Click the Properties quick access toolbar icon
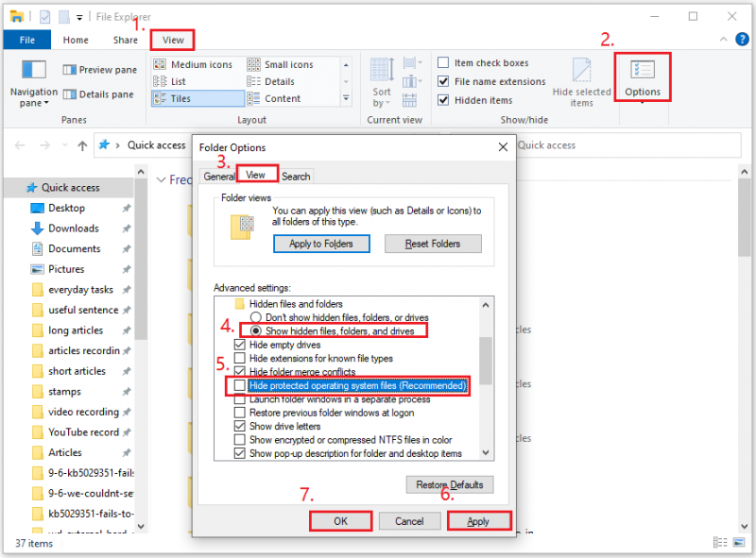756x558 pixels. point(44,17)
